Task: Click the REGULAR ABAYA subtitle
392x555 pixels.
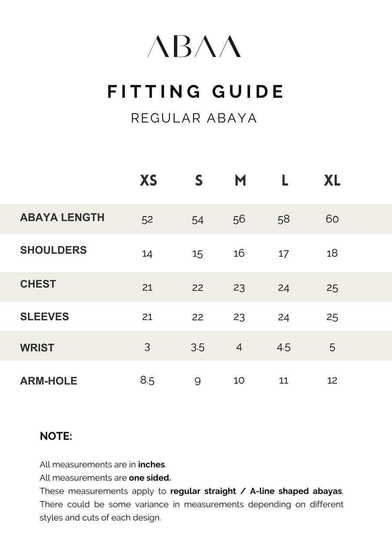Action: click(194, 118)
